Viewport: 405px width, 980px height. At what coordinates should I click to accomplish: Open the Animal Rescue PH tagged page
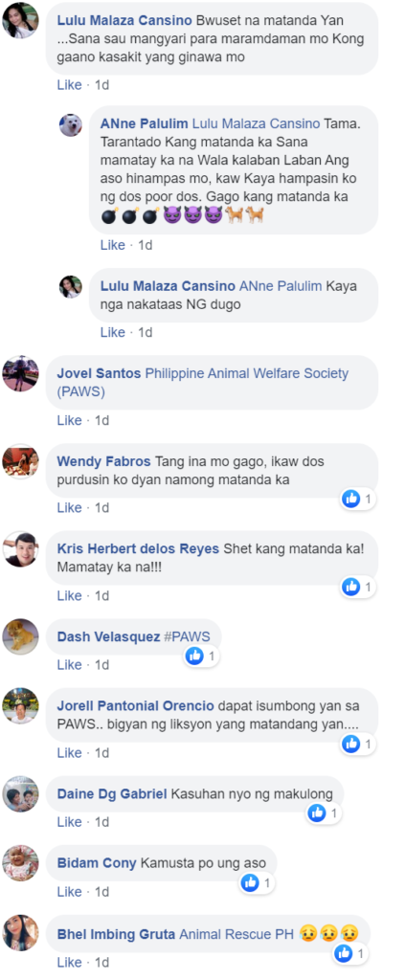[x=236, y=934]
